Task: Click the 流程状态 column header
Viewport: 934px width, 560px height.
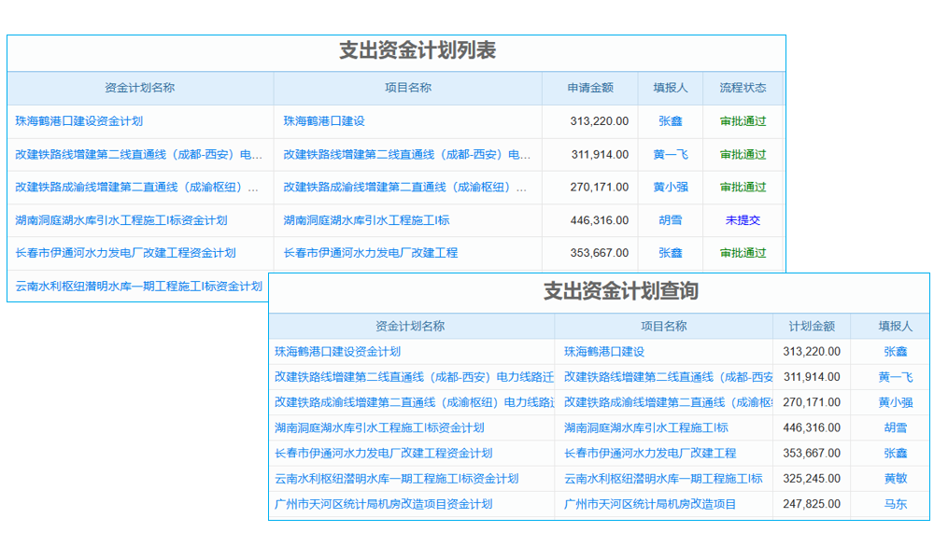Action: (x=743, y=88)
